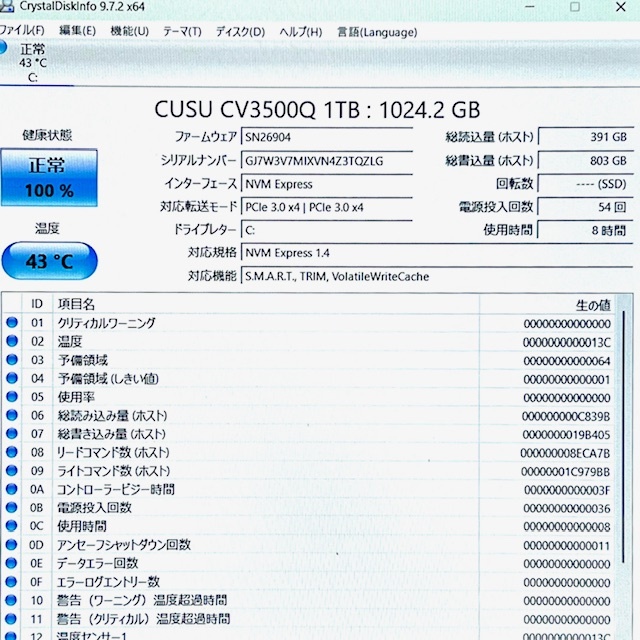Click the 正常 100% health status button
The height and width of the screenshot is (640, 640).
tap(50, 178)
